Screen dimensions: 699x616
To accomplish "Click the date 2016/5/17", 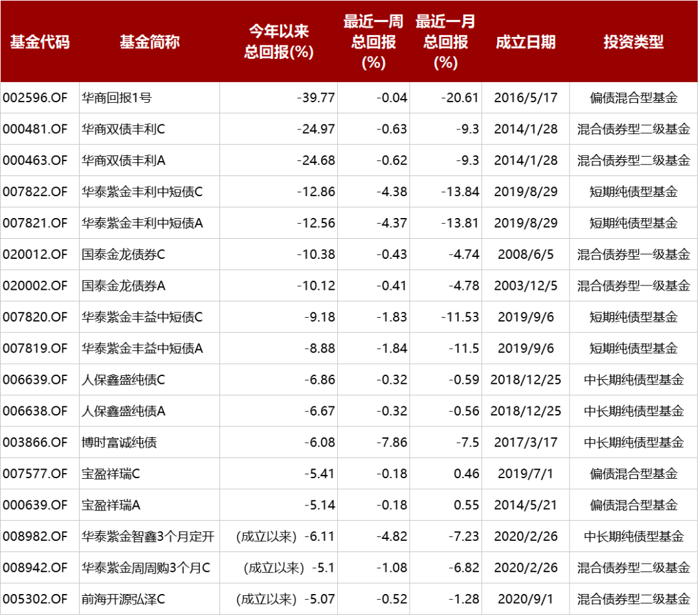I will (526, 98).
